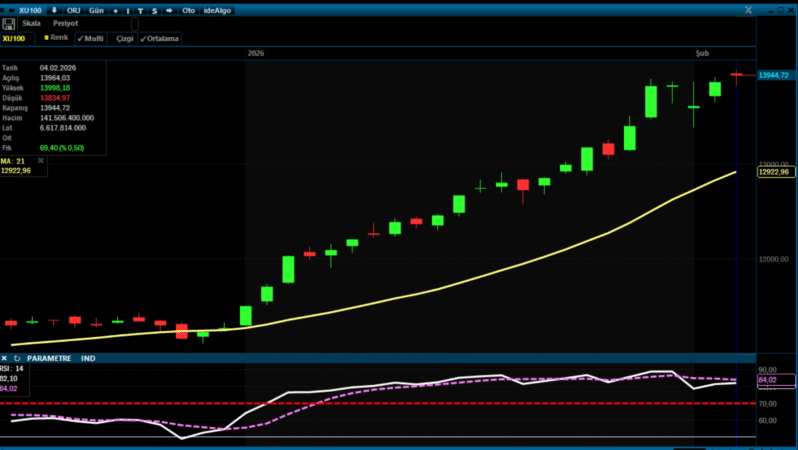Viewport: 798px width, 450px height.
Task: Remove the MA 21 moving average
Action: coord(41,161)
